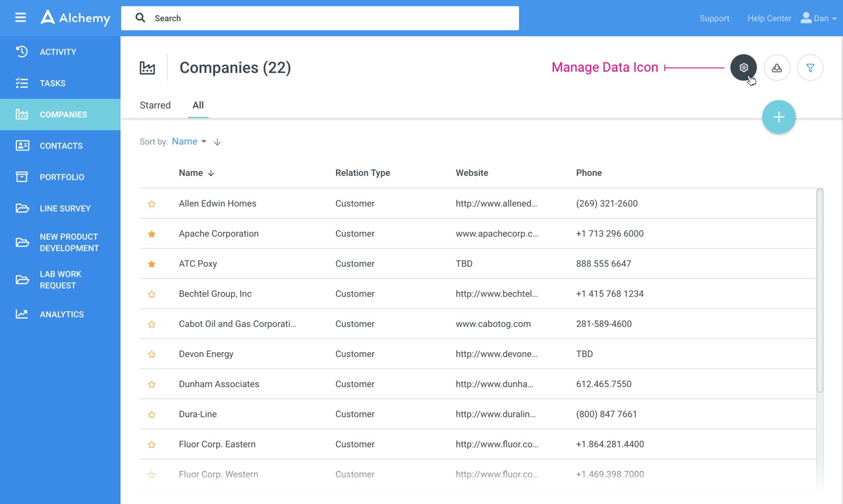843x504 pixels.
Task: Open the Sort by Name dropdown
Action: [189, 142]
